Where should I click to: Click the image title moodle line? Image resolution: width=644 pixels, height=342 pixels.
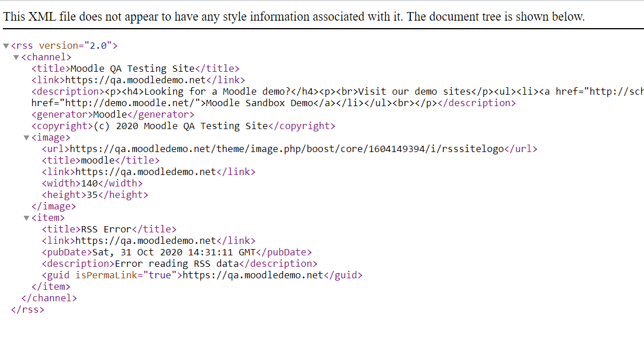[100, 161]
